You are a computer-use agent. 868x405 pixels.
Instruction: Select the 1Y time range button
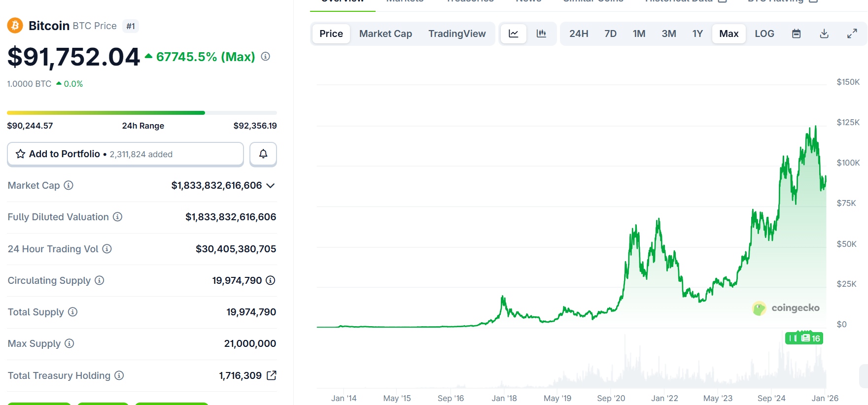(697, 34)
